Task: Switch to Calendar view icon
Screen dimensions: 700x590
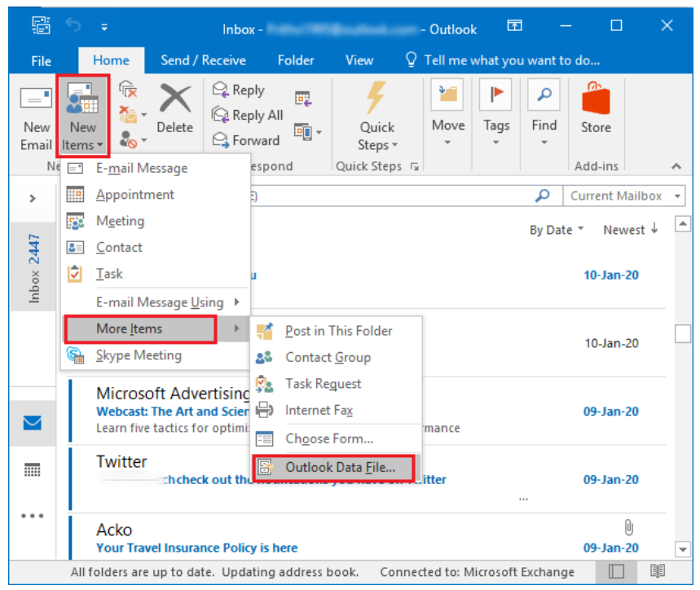Action: [x=32, y=470]
